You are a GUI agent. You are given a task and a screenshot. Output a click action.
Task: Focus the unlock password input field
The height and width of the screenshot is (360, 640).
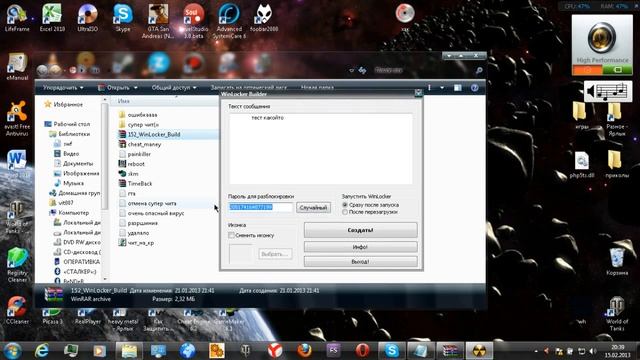260,207
